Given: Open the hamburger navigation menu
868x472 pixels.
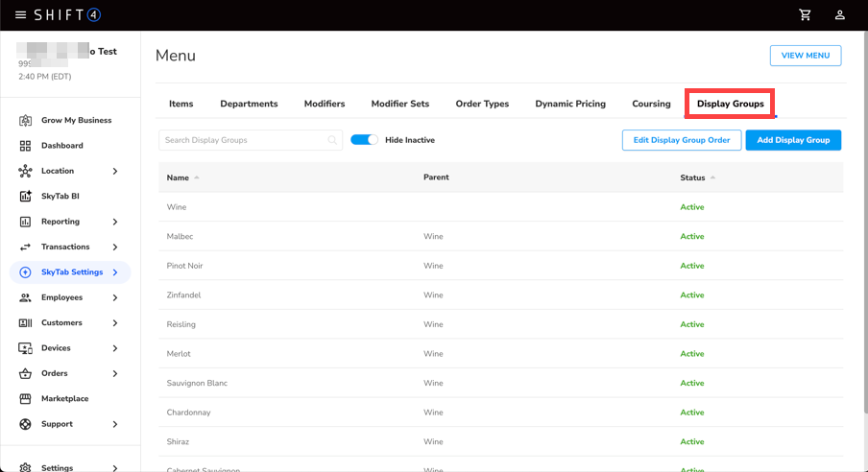Looking at the screenshot, I should click(x=20, y=15).
